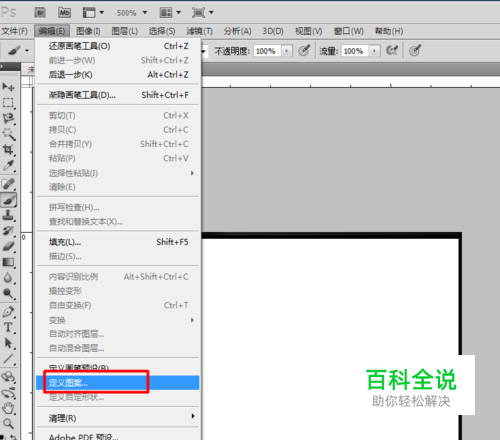Expand the 变换 submenu arrow
The width and height of the screenshot is (500, 440).
coord(192,320)
